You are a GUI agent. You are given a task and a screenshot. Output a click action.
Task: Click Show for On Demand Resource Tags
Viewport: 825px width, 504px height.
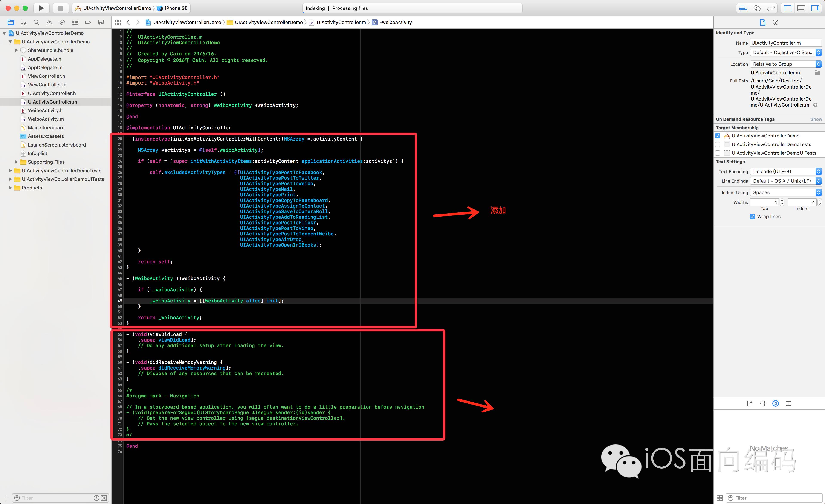coord(816,119)
